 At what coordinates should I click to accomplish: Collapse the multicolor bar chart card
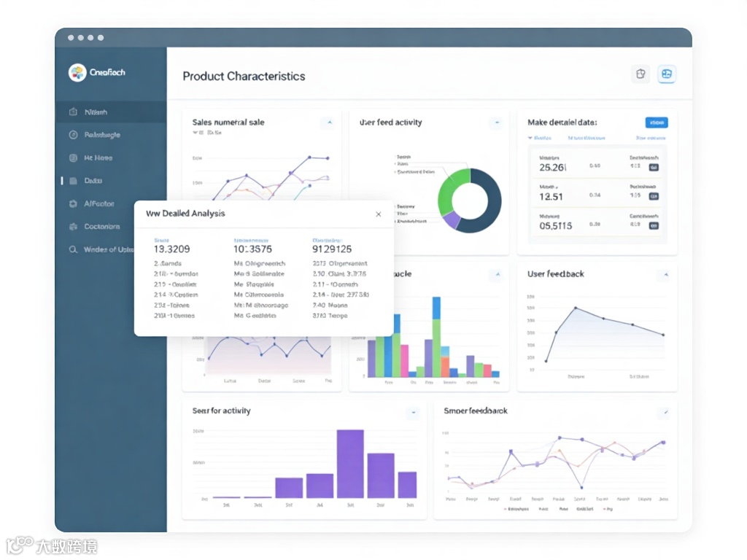[x=498, y=274]
